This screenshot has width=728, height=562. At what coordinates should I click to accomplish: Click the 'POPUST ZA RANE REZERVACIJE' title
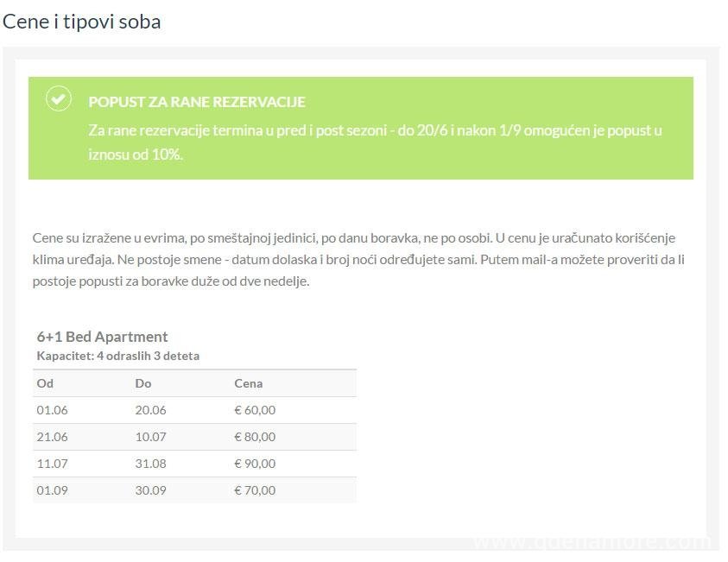coord(197,102)
